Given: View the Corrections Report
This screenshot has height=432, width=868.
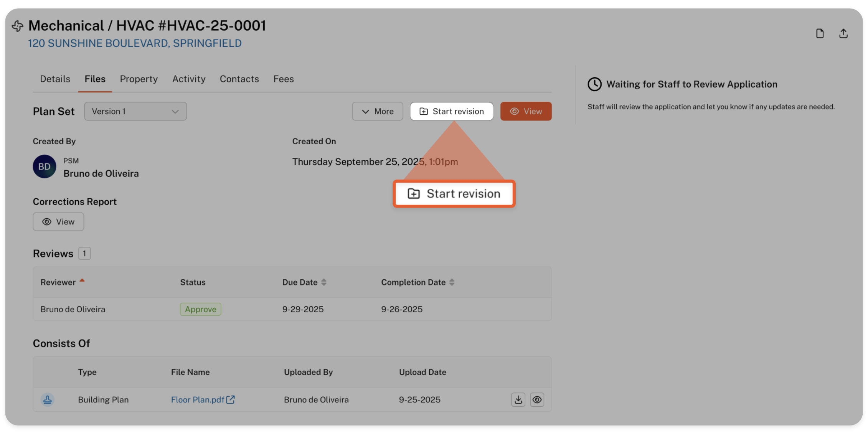Looking at the screenshot, I should [x=58, y=222].
